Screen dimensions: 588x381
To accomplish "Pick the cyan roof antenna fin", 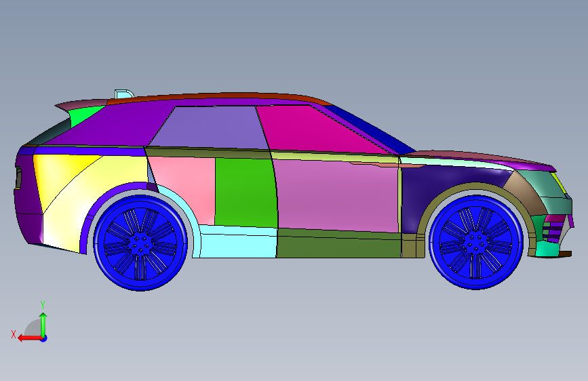I will pos(123,94).
